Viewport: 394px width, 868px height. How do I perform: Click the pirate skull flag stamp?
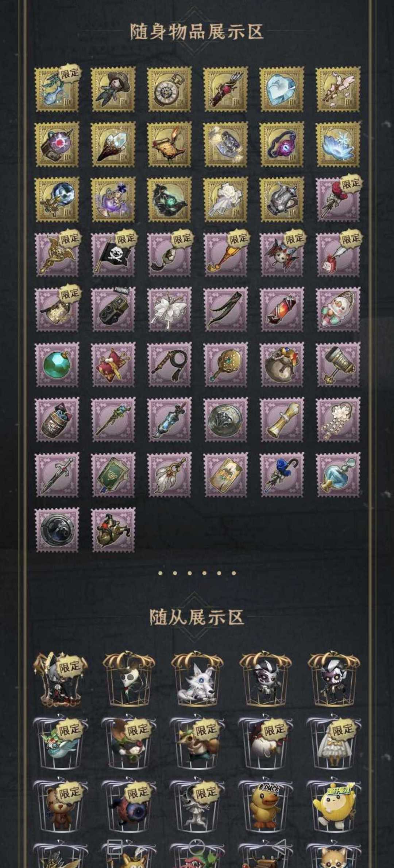[x=113, y=254]
